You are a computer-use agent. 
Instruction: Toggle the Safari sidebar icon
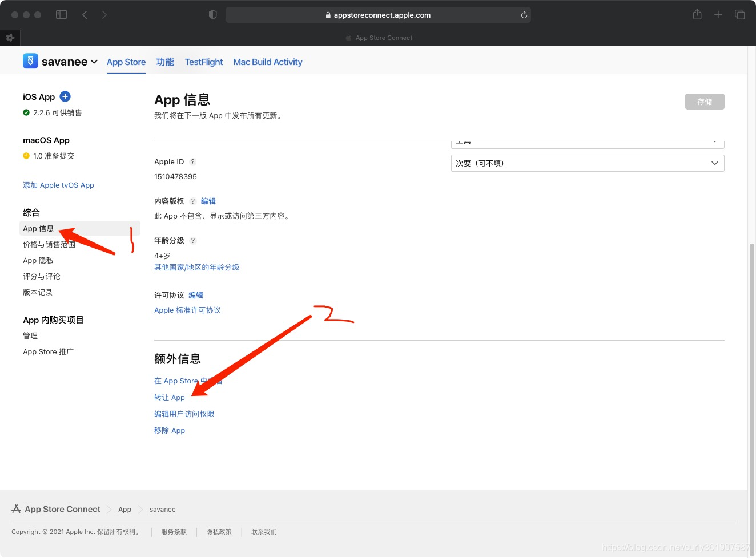61,15
